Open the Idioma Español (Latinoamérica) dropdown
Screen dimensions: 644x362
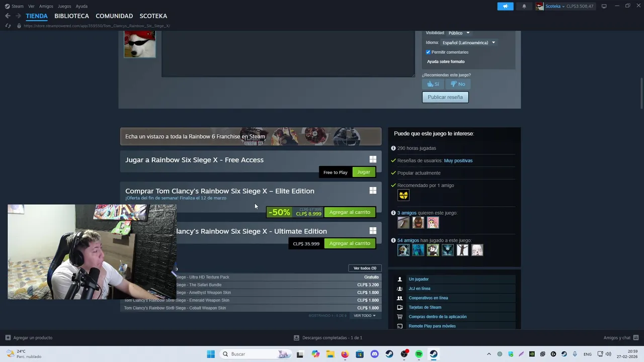[468, 43]
